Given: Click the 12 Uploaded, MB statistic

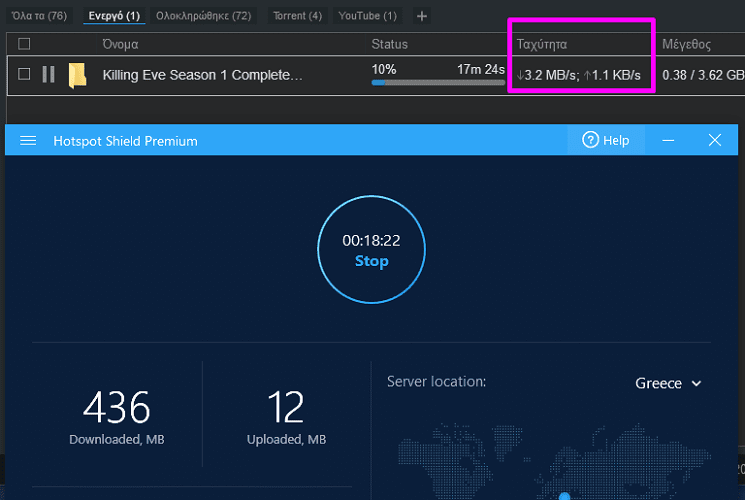Looking at the screenshot, I should coord(286,417).
